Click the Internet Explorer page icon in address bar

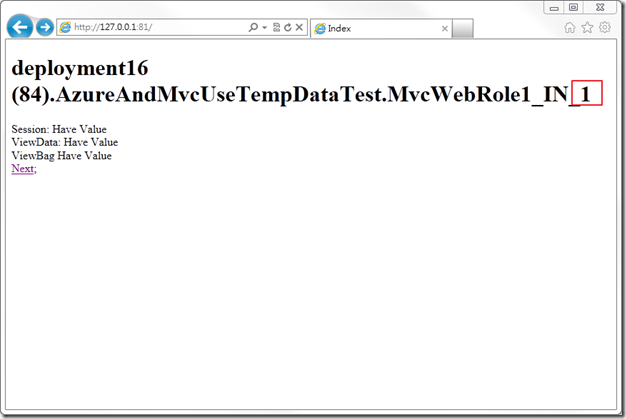coord(65,27)
